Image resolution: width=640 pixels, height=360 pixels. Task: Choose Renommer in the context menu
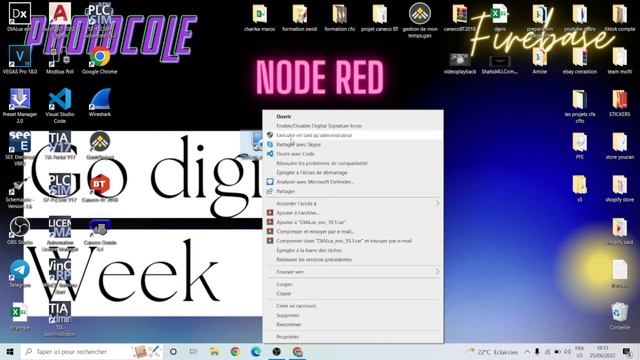point(353,324)
